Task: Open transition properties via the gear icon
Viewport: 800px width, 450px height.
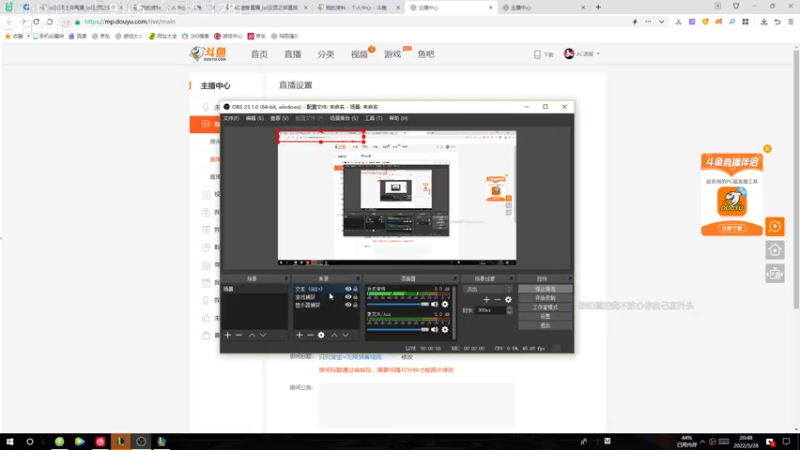Action: (508, 300)
